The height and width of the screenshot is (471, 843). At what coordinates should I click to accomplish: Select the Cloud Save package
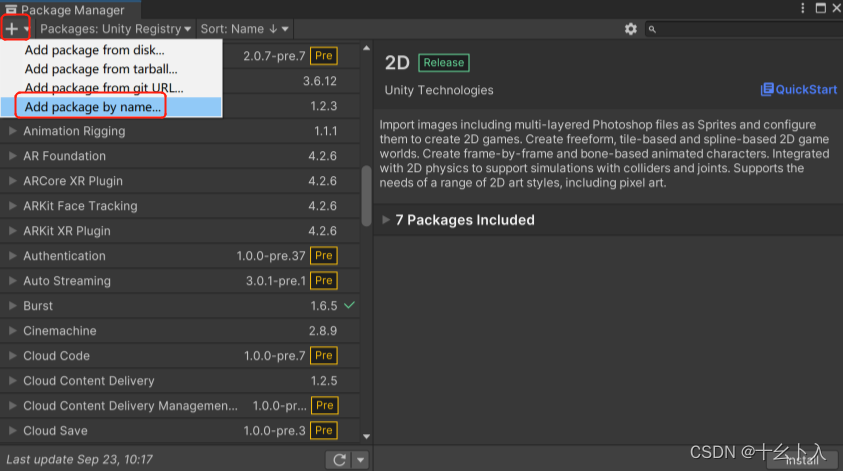pyautogui.click(x=180, y=430)
